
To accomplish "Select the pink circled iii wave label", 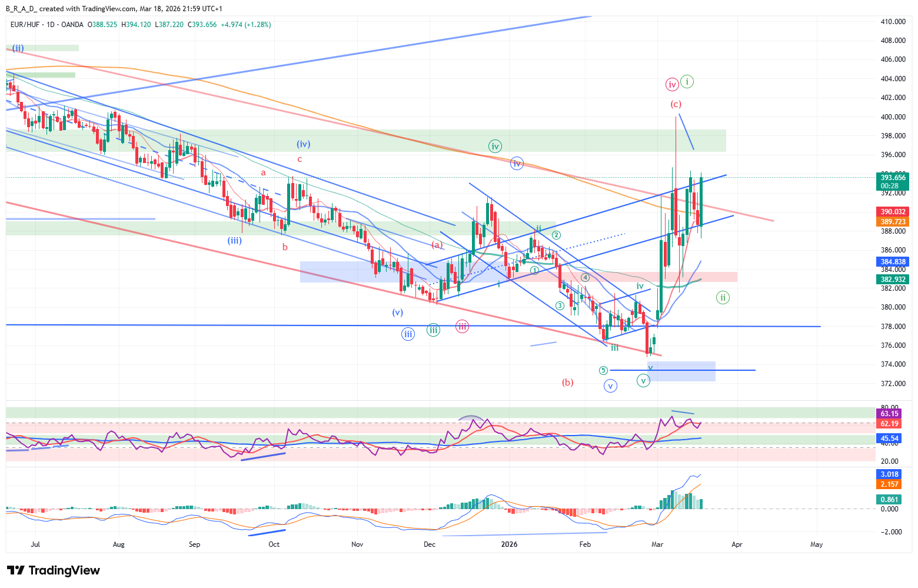I will pos(462,327).
